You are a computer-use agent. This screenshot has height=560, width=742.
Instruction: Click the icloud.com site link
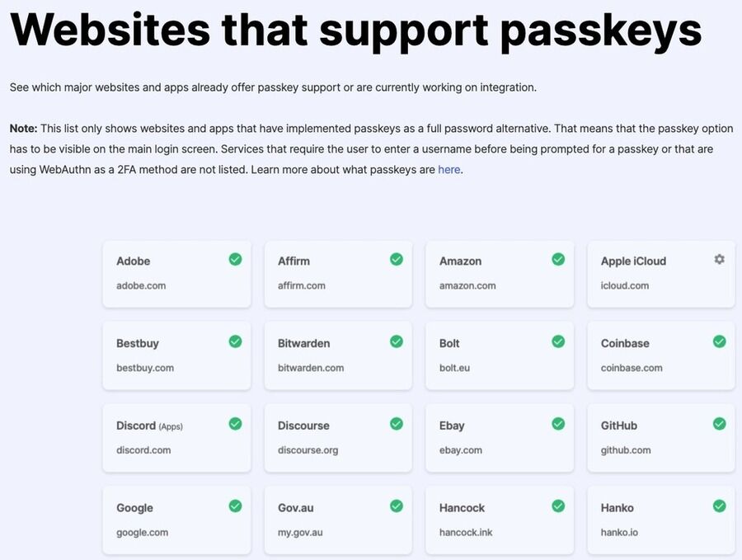click(x=625, y=285)
